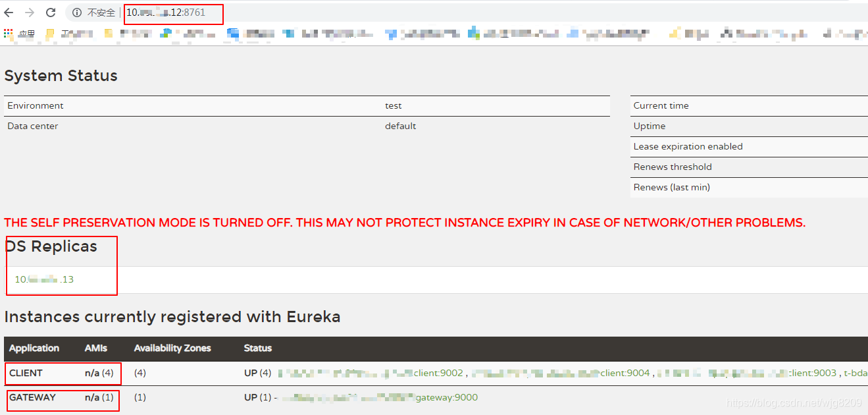The image size is (868, 415).
Task: Select the n/a (1) AMIs cell
Action: coord(99,397)
